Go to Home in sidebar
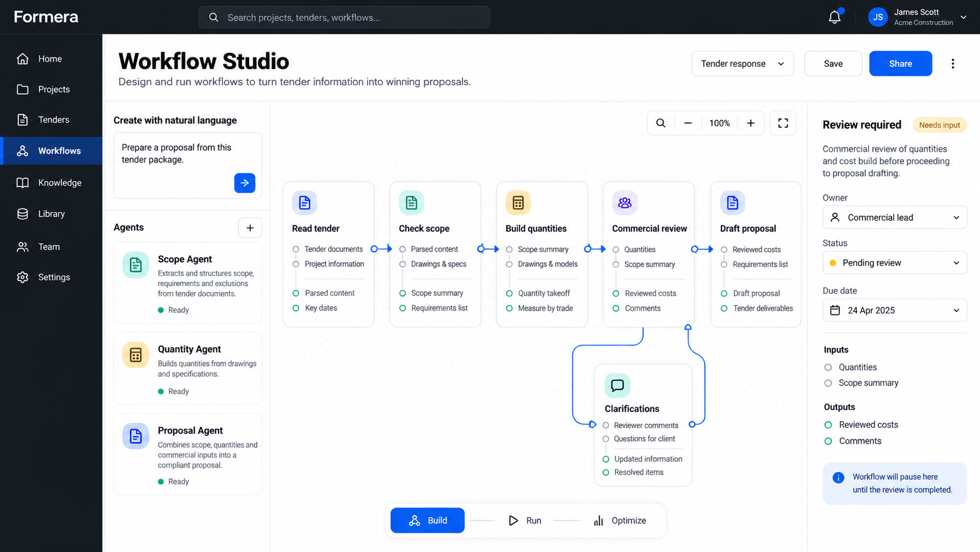This screenshot has height=552, width=980. click(x=51, y=59)
